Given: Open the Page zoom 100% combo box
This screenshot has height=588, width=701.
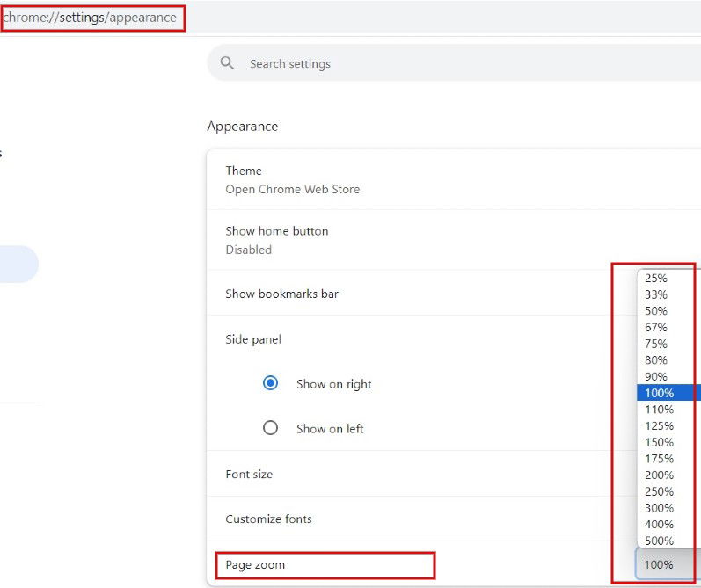Looking at the screenshot, I should 668,564.
